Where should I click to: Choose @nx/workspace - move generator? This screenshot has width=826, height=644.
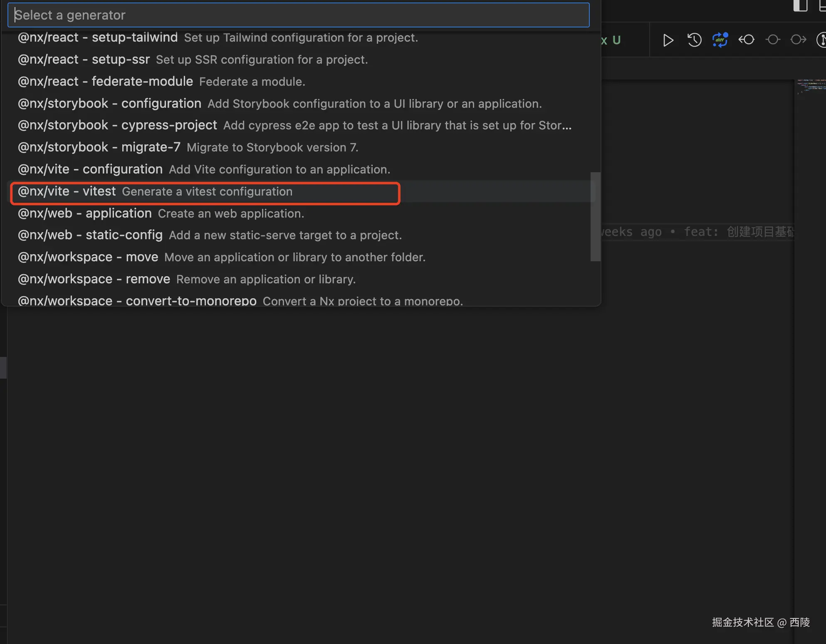[x=221, y=258]
